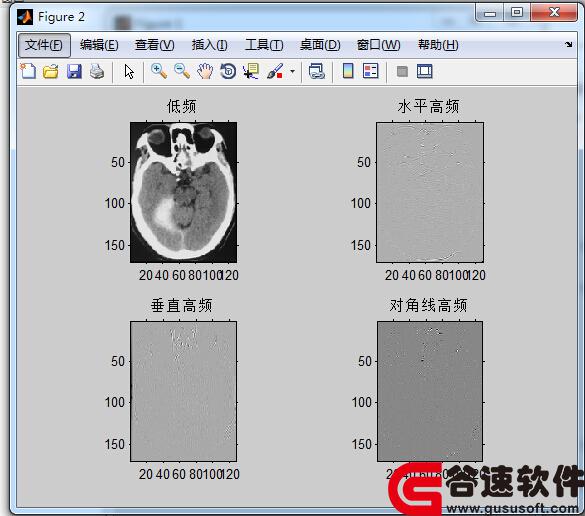Print the figure with printer icon
The height and width of the screenshot is (516, 585).
tap(97, 71)
